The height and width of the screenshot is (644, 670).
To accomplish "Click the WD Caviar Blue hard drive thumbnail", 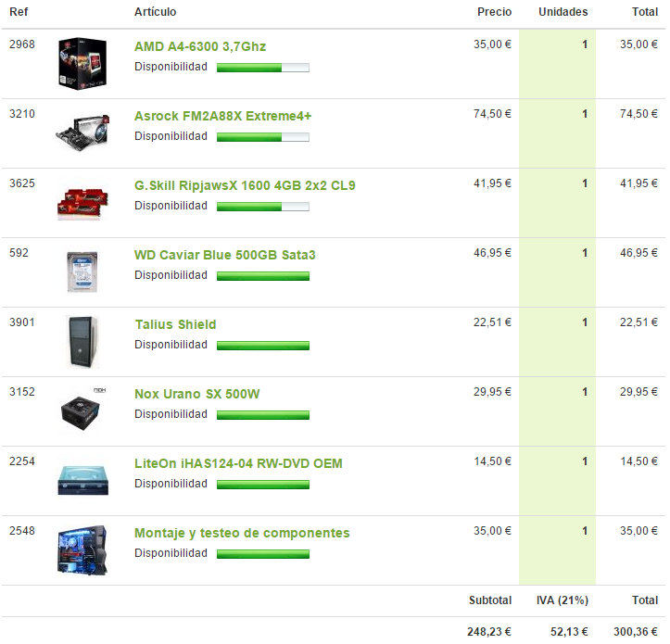I will pyautogui.click(x=82, y=272).
